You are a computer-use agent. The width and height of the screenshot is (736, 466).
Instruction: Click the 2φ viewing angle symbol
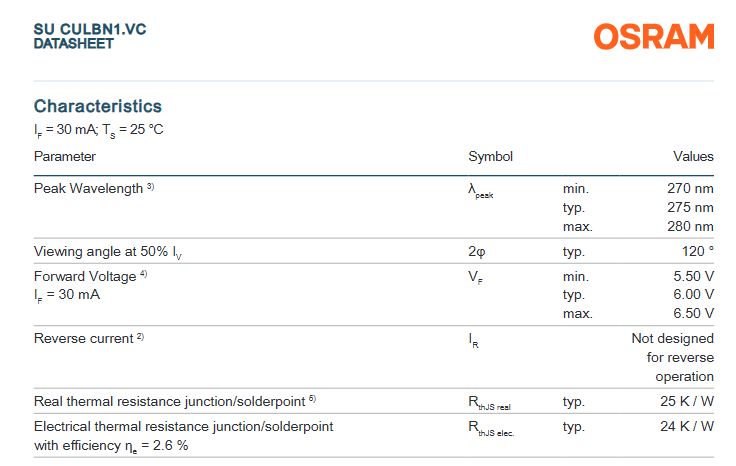(x=476, y=251)
